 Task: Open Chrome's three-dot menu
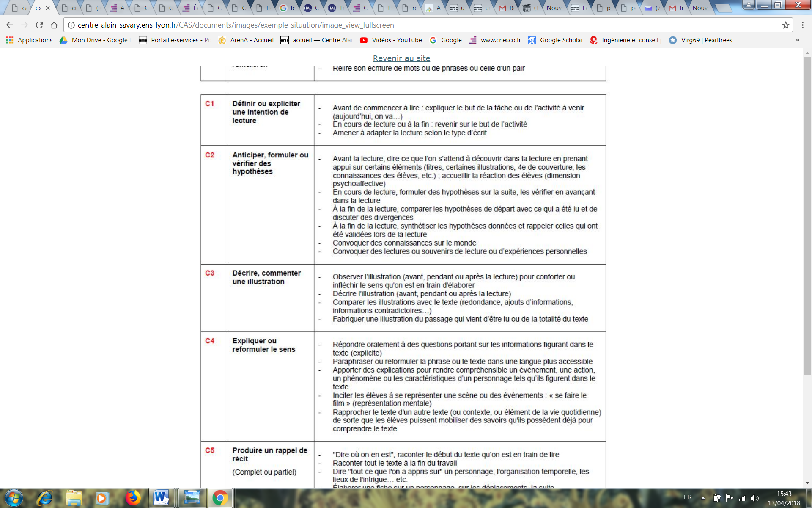coord(802,25)
